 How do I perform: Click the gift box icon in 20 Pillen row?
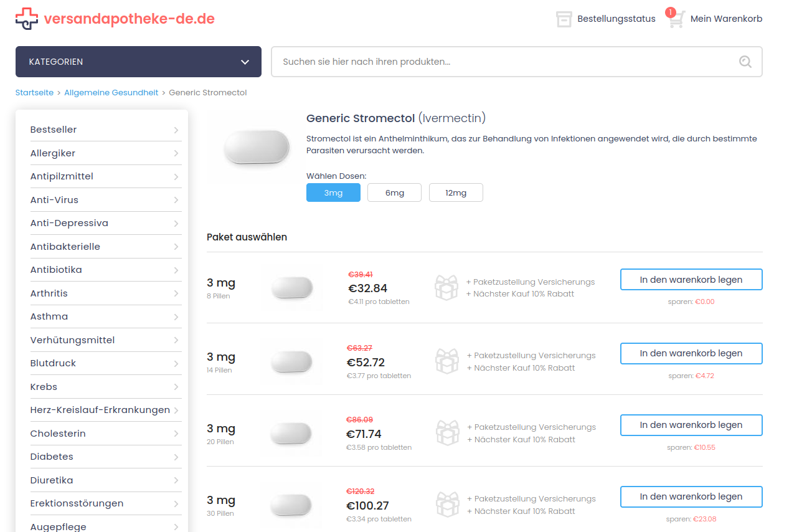point(447,433)
